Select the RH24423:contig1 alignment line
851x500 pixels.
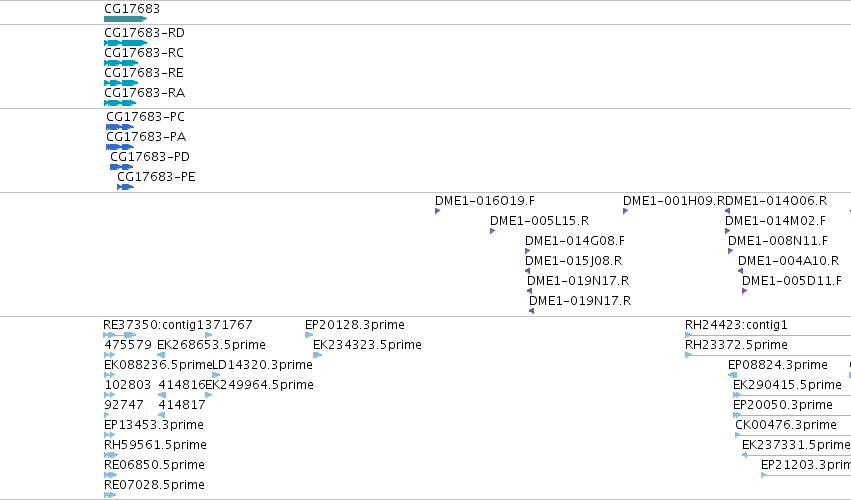point(768,336)
